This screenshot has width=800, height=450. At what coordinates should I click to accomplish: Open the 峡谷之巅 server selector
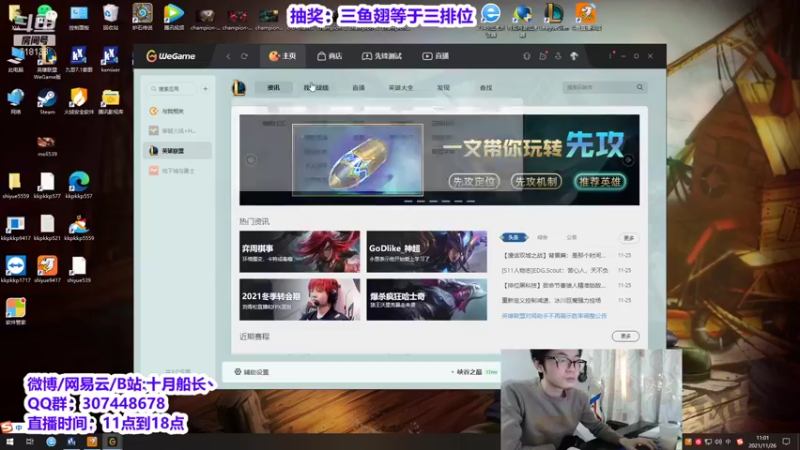(x=474, y=372)
